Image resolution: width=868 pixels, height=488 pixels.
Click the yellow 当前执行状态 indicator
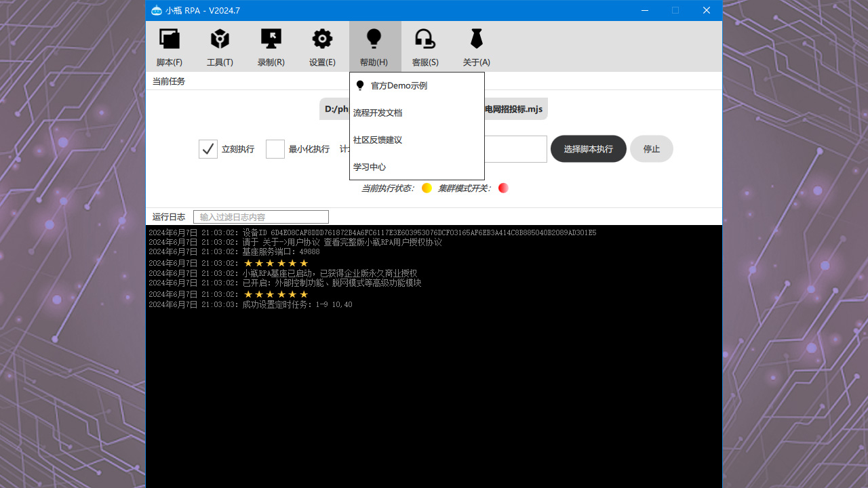click(427, 188)
